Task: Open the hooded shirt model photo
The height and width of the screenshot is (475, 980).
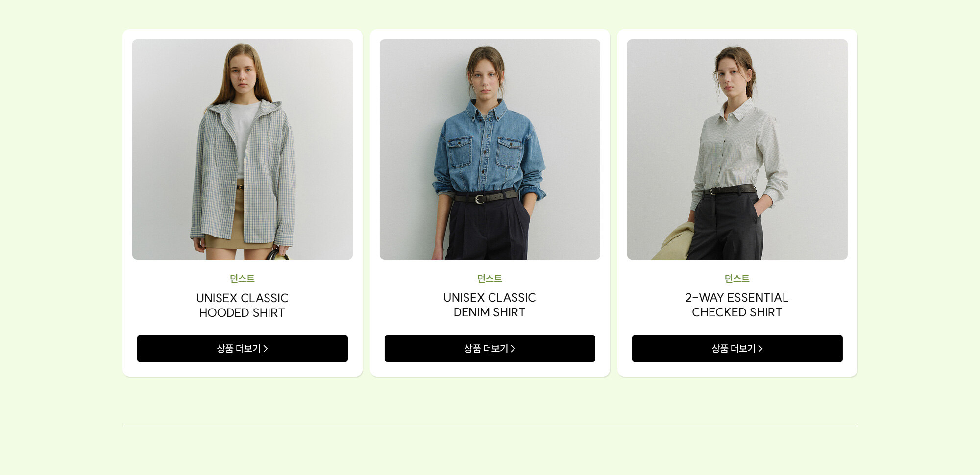Action: (243, 149)
